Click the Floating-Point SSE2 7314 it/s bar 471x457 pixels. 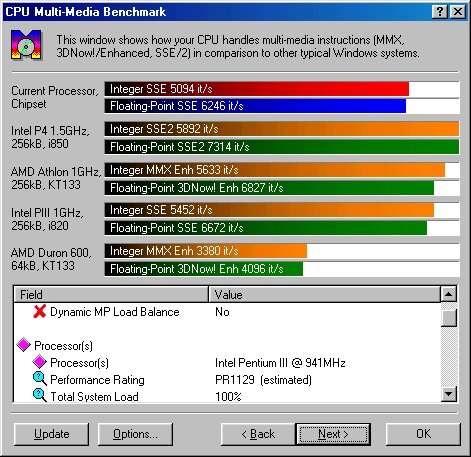(282, 147)
